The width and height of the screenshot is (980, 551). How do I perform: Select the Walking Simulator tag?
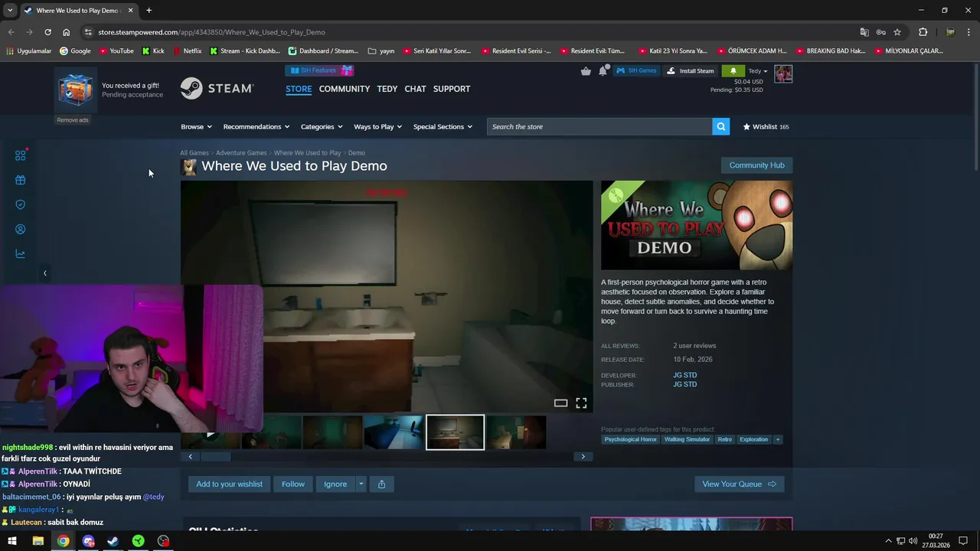click(687, 439)
